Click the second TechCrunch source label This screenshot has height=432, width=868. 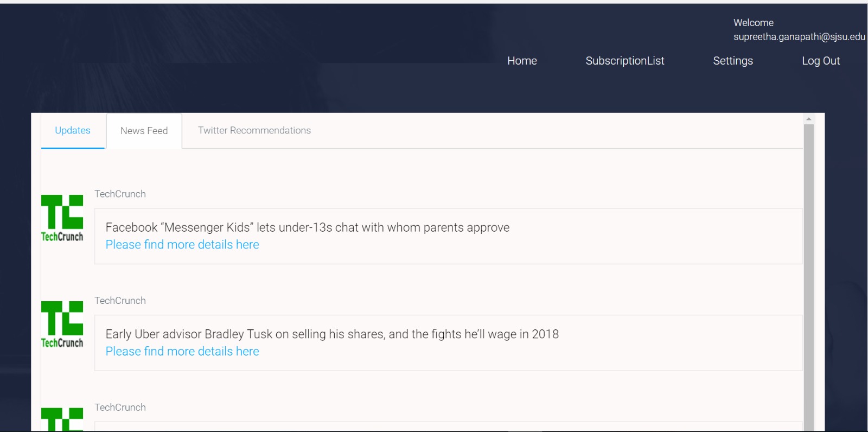pyautogui.click(x=120, y=301)
